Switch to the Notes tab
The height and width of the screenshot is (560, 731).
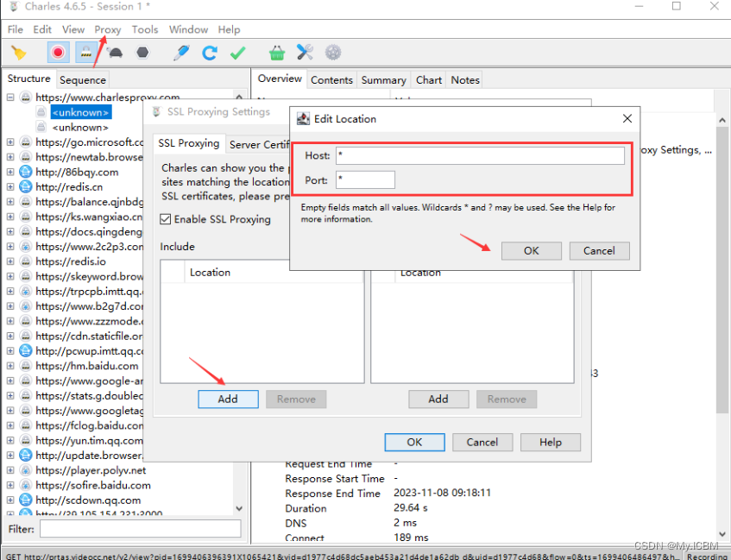(x=465, y=79)
